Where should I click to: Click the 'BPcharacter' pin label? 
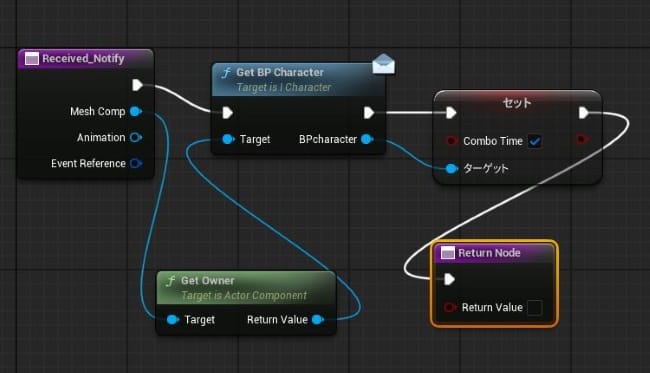point(328,139)
